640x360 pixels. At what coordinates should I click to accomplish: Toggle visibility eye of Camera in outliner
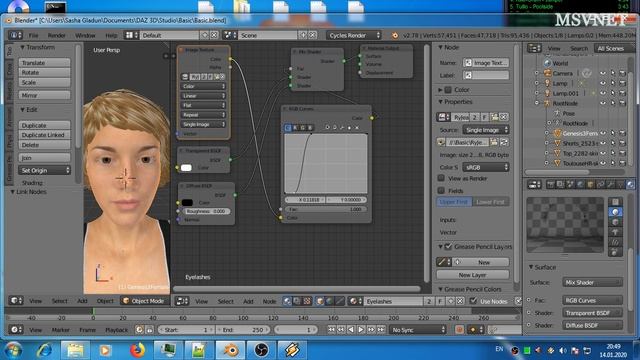point(603,73)
